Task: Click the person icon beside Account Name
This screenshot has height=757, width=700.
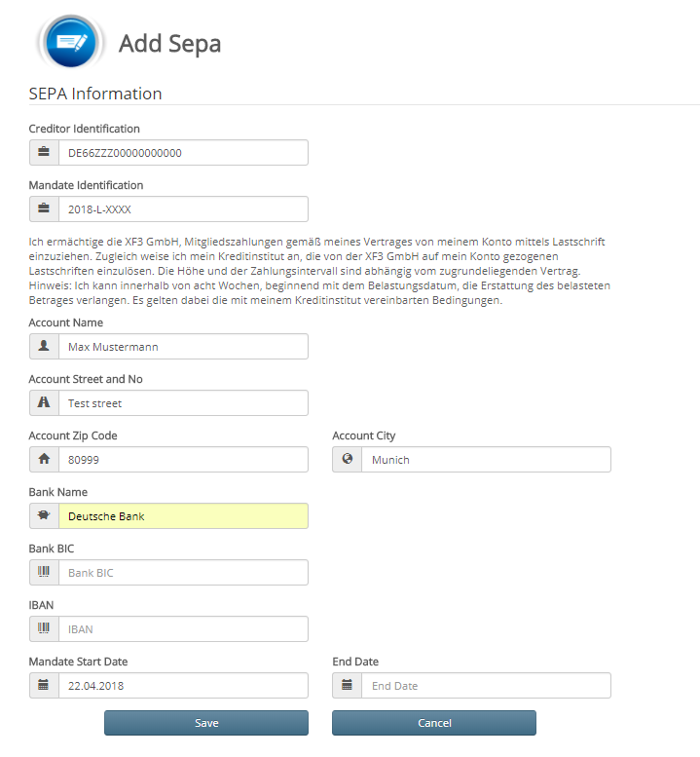Action: pos(44,347)
